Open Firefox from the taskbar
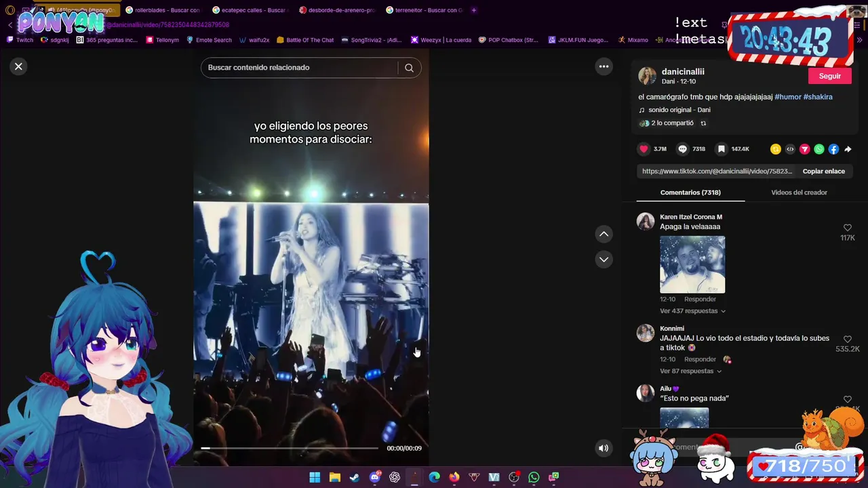The height and width of the screenshot is (488, 868). (x=454, y=477)
